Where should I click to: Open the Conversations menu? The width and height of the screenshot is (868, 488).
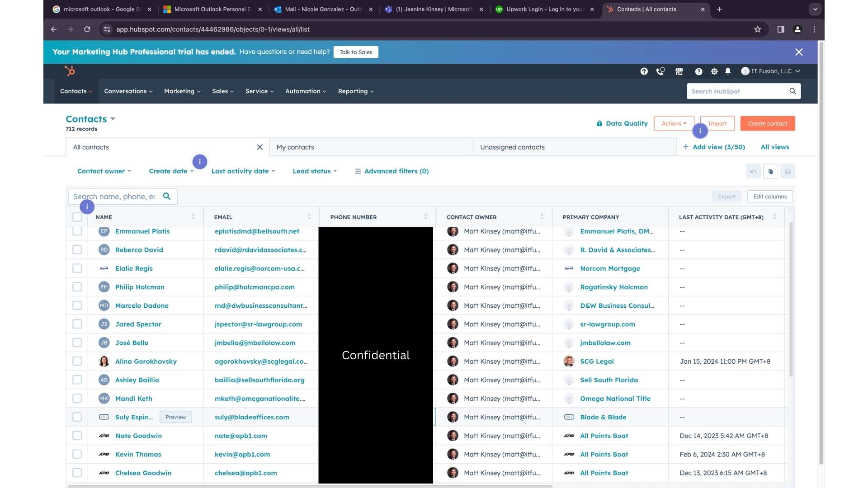pyautogui.click(x=128, y=91)
